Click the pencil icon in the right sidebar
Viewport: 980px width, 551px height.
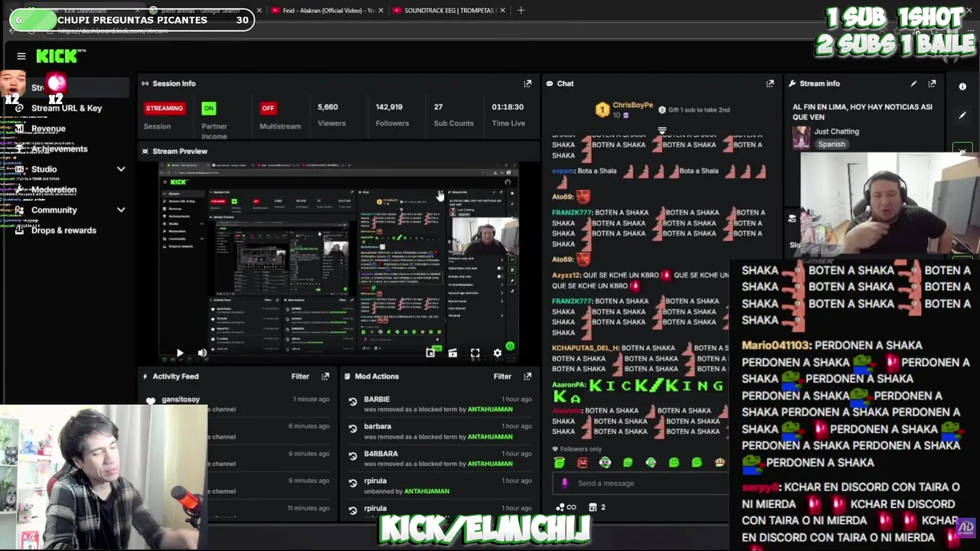point(962,116)
